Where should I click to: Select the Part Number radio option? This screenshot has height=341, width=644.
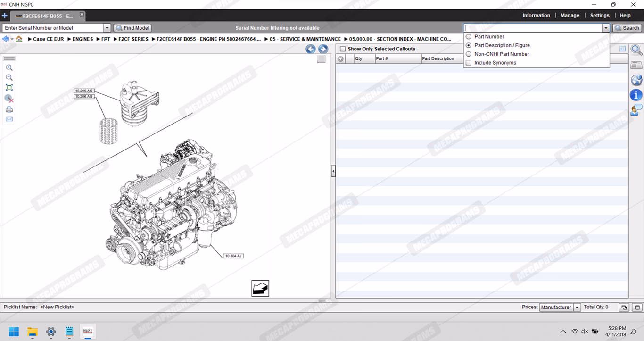469,37
